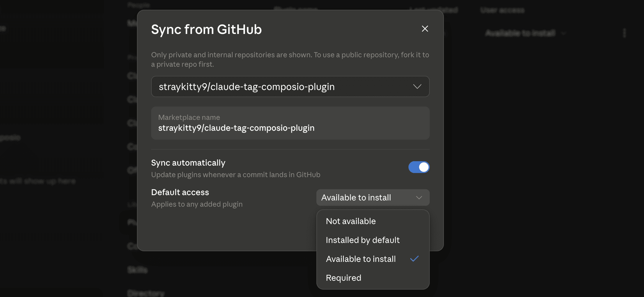The image size is (644, 297).
Task: Click the blue checkmark beside Available to install
Action: tap(414, 259)
